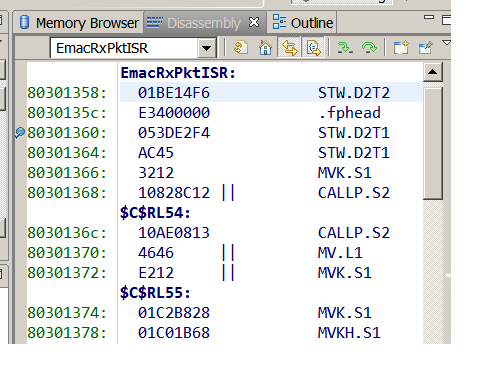Click opcode 01BE14F6
This screenshot has width=490, height=368.
pyautogui.click(x=174, y=93)
